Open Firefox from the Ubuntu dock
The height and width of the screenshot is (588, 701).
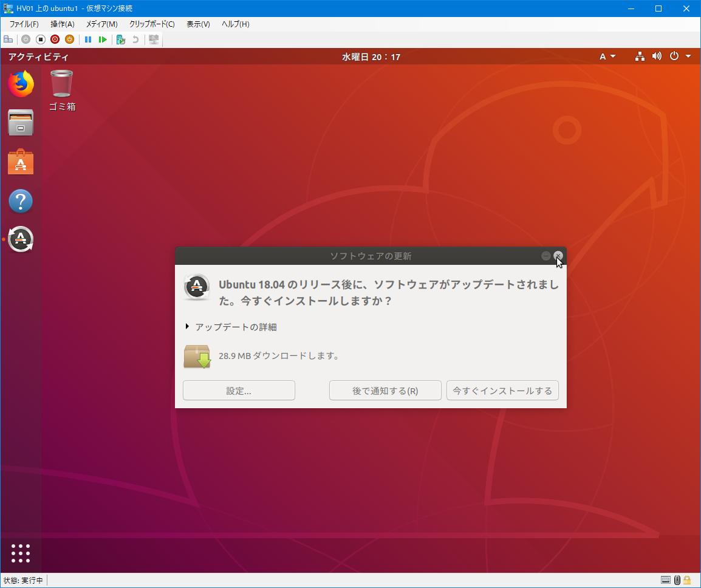point(21,84)
